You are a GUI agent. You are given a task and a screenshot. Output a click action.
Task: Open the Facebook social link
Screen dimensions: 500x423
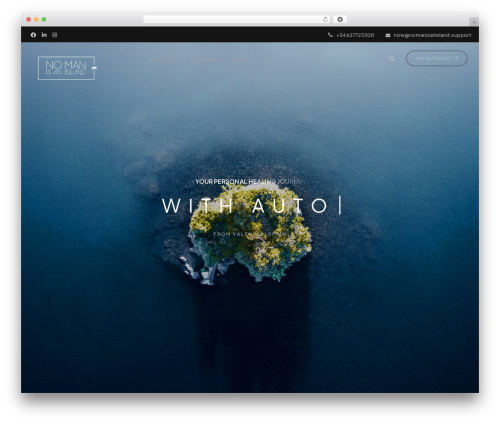pyautogui.click(x=33, y=35)
